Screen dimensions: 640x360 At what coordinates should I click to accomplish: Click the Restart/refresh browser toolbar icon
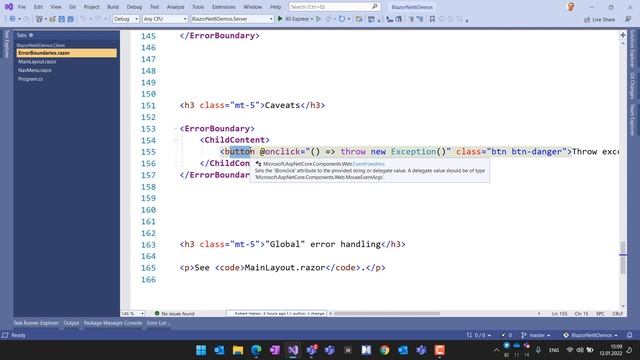(x=342, y=19)
